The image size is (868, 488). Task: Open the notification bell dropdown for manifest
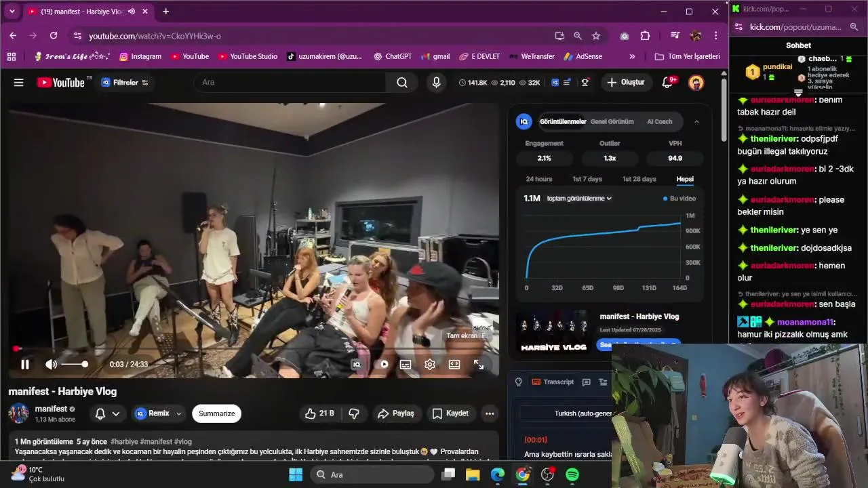107,413
